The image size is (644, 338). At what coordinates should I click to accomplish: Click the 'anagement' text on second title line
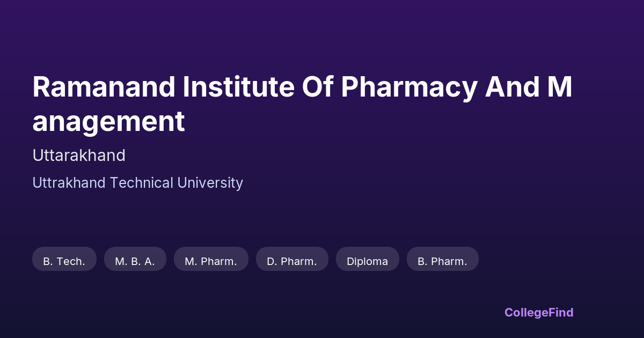(x=108, y=121)
